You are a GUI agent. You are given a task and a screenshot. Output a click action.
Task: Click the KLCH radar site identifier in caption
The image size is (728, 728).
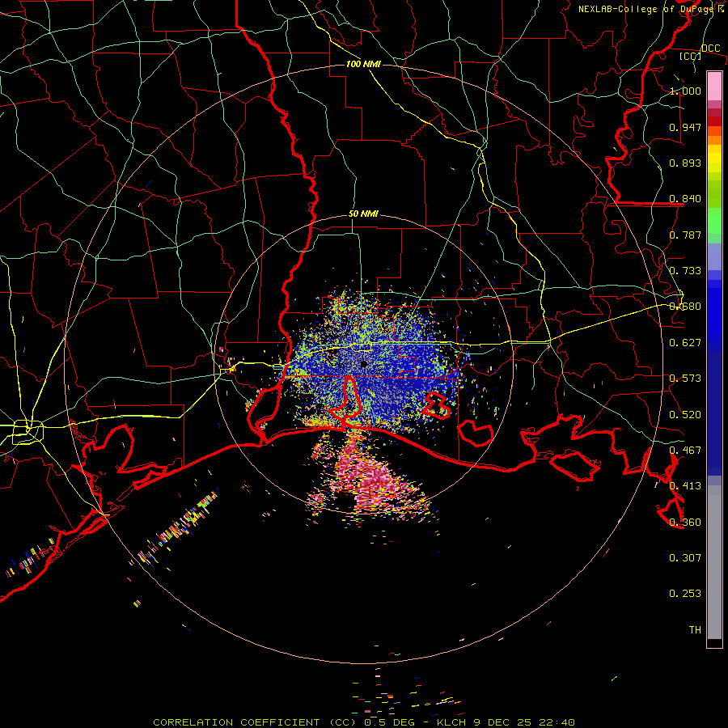point(451,722)
